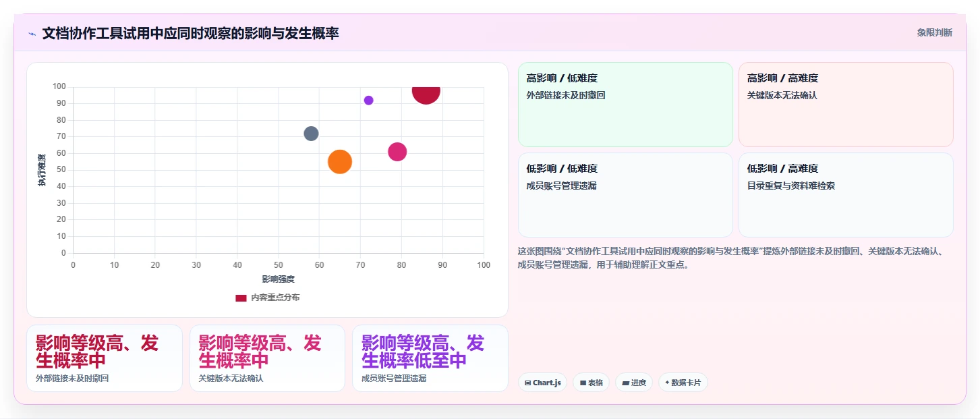Open the 高影响 / 高难度 quadrant card
Viewport: 980px width, 419px height.
click(846, 105)
